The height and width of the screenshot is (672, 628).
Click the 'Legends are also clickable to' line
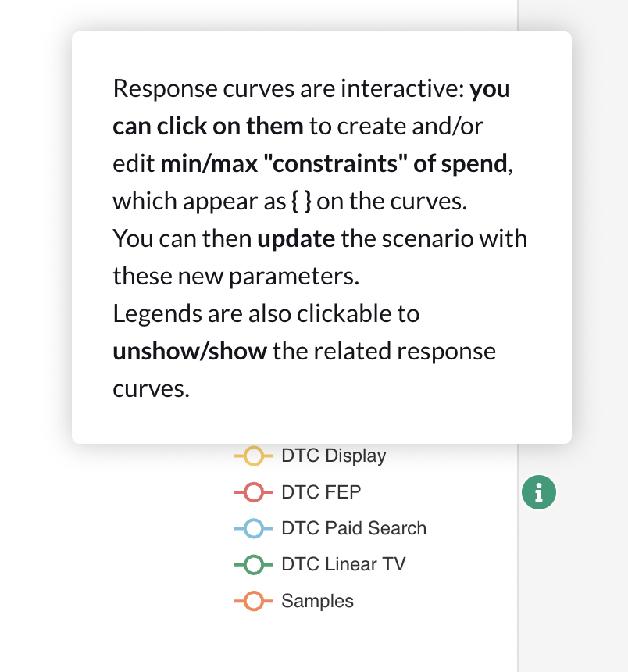click(x=266, y=313)
